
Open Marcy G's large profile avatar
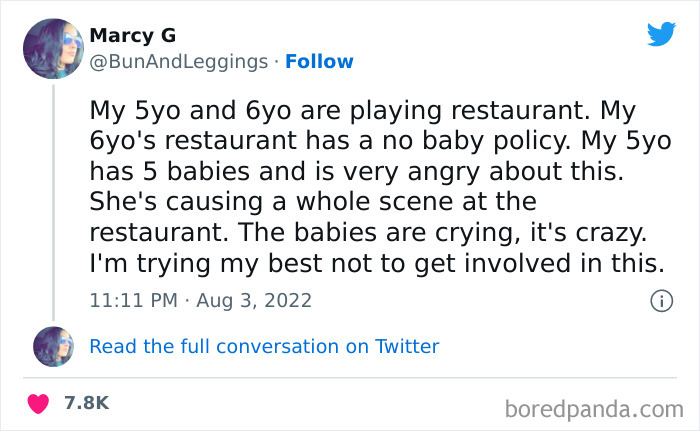pyautogui.click(x=54, y=48)
